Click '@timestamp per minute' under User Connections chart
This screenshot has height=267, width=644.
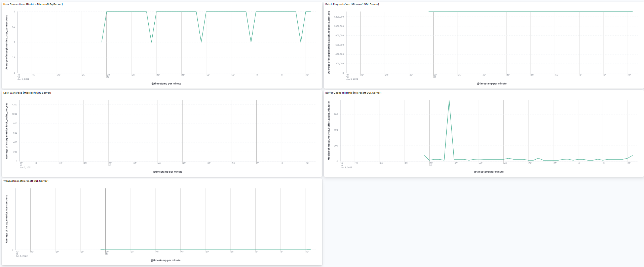tap(166, 84)
